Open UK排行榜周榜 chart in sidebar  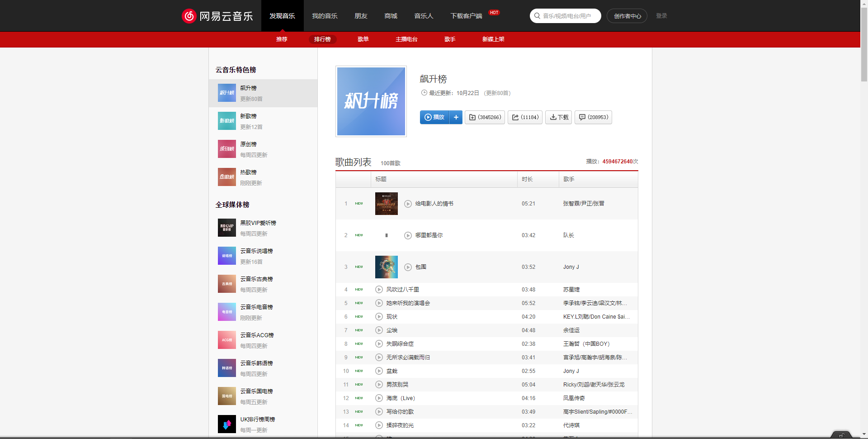(x=263, y=425)
